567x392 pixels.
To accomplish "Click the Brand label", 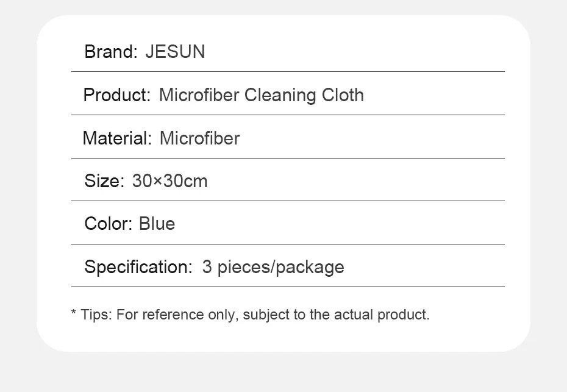I will click(x=111, y=52).
